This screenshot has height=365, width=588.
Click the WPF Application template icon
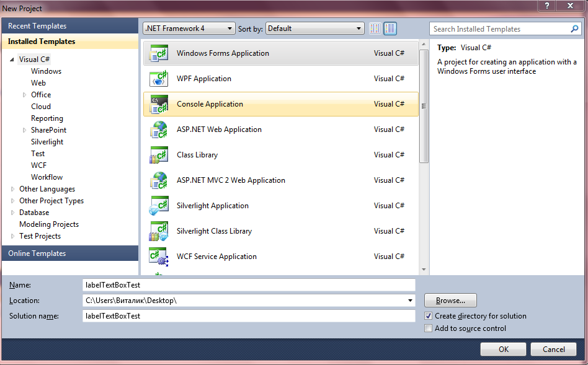[159, 79]
